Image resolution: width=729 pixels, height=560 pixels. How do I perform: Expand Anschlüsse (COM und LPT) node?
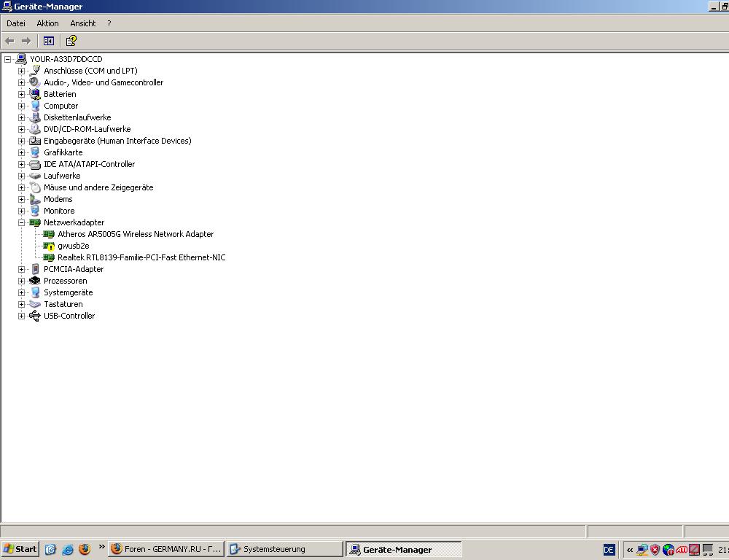pyautogui.click(x=21, y=71)
